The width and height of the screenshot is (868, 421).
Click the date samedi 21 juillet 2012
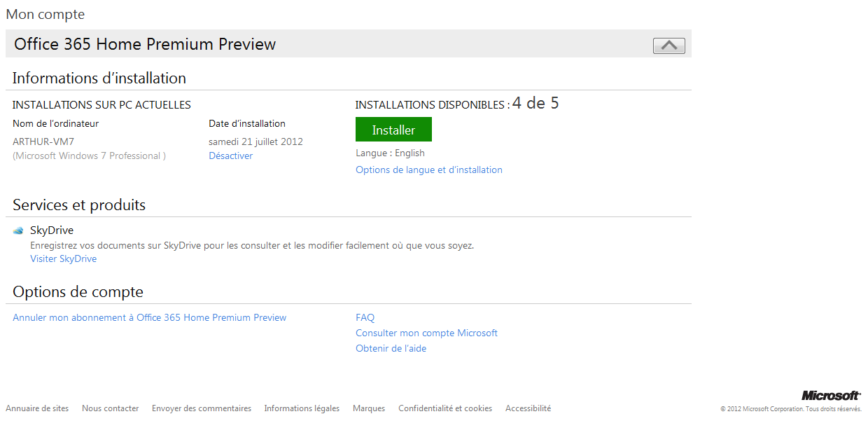click(x=255, y=142)
